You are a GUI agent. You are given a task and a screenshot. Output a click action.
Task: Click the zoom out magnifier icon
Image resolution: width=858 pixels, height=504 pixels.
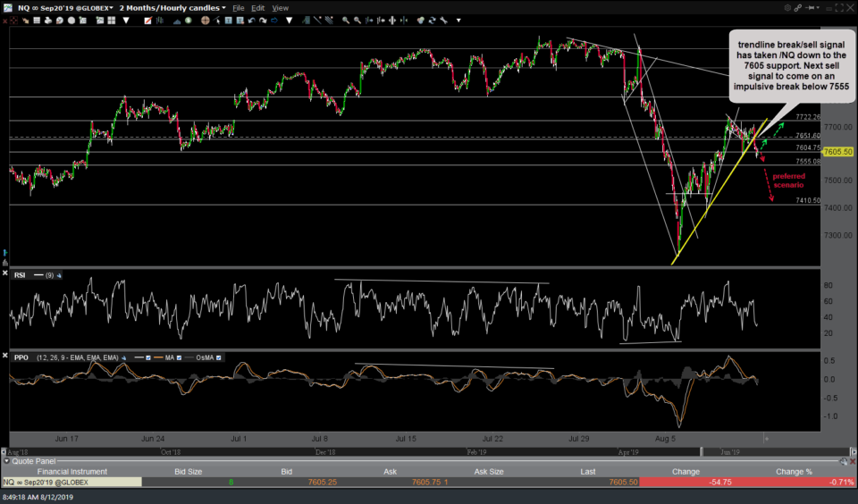click(357, 21)
